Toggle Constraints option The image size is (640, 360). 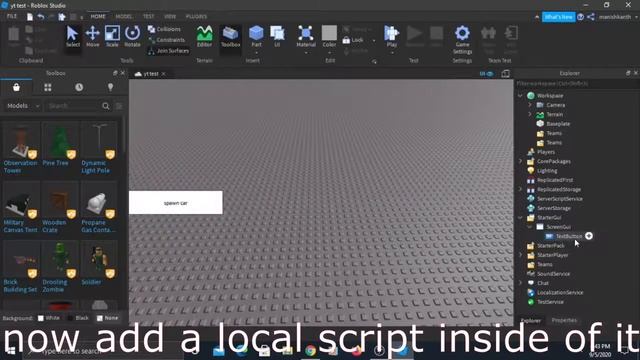click(166, 40)
